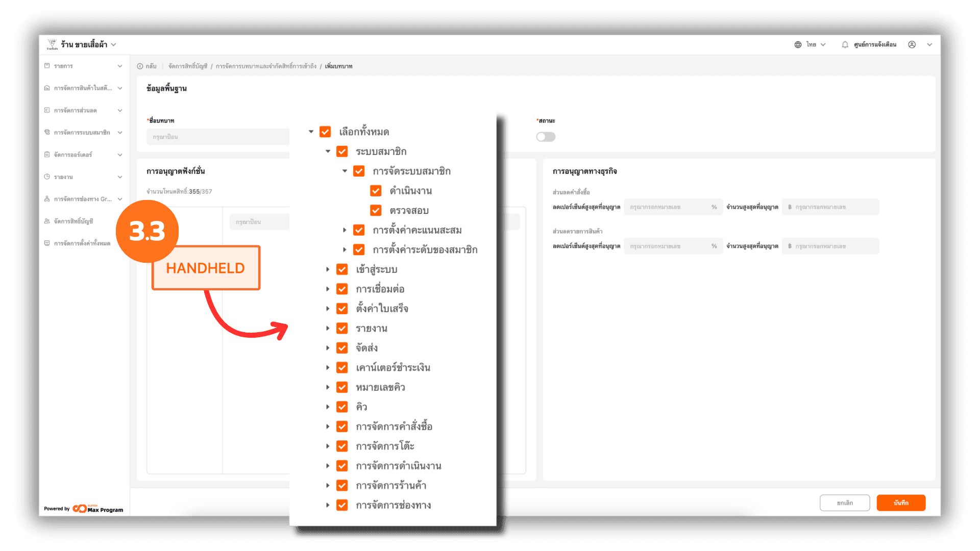Click the notification bell icon

(x=845, y=45)
